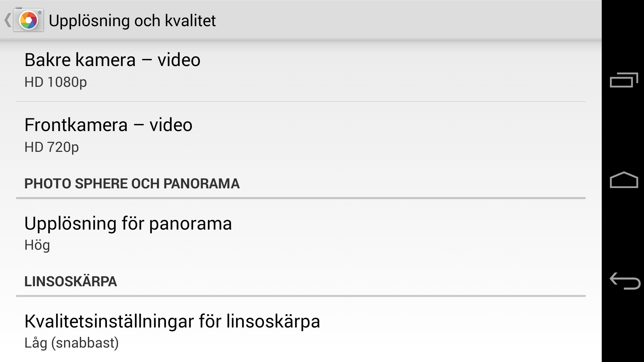The height and width of the screenshot is (362, 644).
Task: Change the HD 1080p video value
Action: click(56, 82)
